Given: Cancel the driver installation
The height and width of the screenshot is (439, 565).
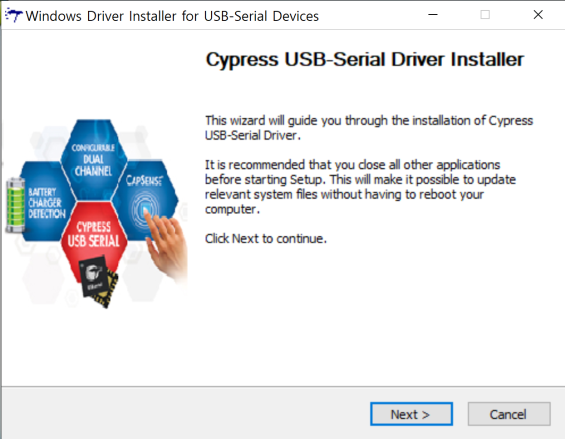Looking at the screenshot, I should tap(509, 414).
